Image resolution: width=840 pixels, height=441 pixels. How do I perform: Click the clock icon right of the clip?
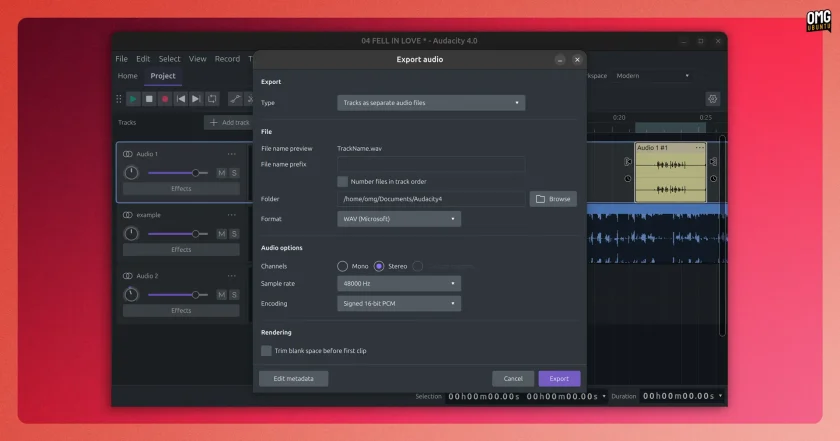(x=714, y=179)
